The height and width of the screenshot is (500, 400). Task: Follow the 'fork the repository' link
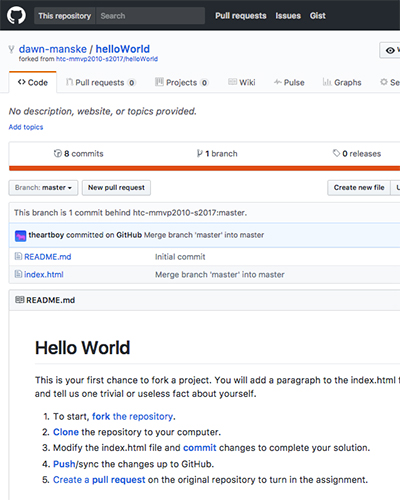pyautogui.click(x=133, y=416)
